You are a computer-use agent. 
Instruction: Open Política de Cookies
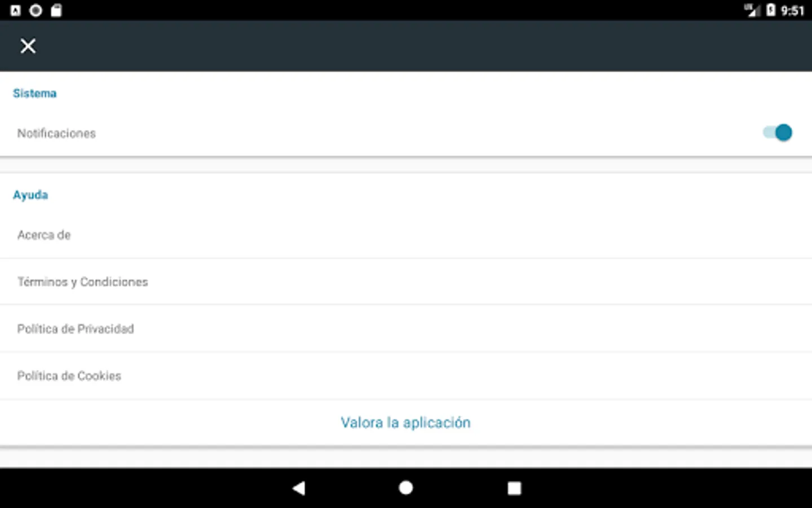click(x=406, y=376)
